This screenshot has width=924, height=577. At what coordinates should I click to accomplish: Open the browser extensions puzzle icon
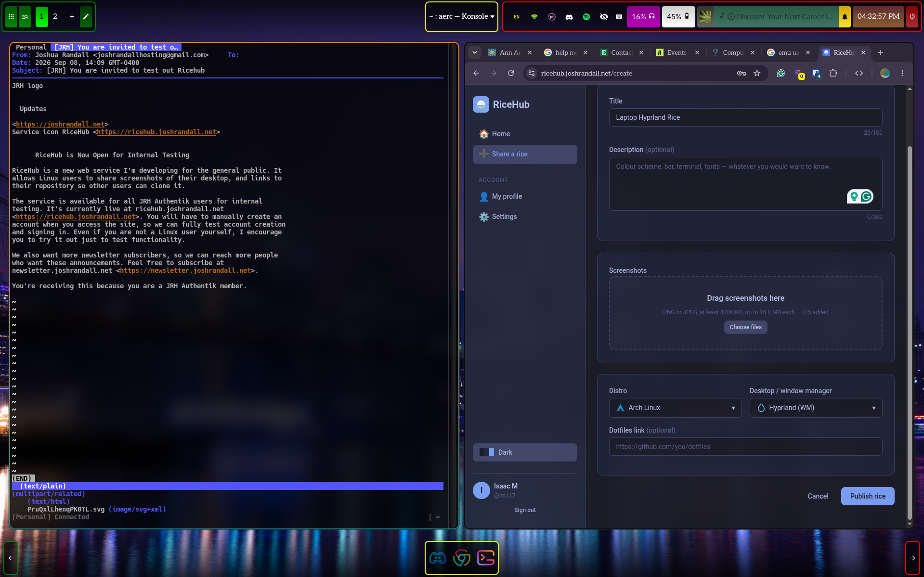(x=833, y=73)
